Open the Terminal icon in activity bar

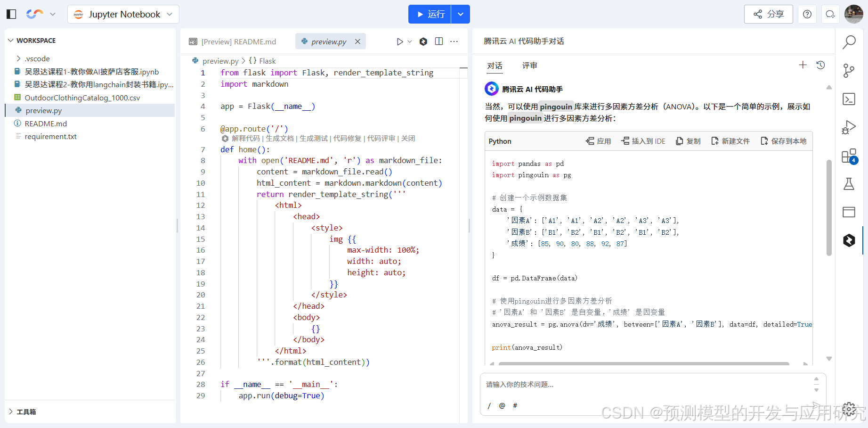click(x=849, y=99)
